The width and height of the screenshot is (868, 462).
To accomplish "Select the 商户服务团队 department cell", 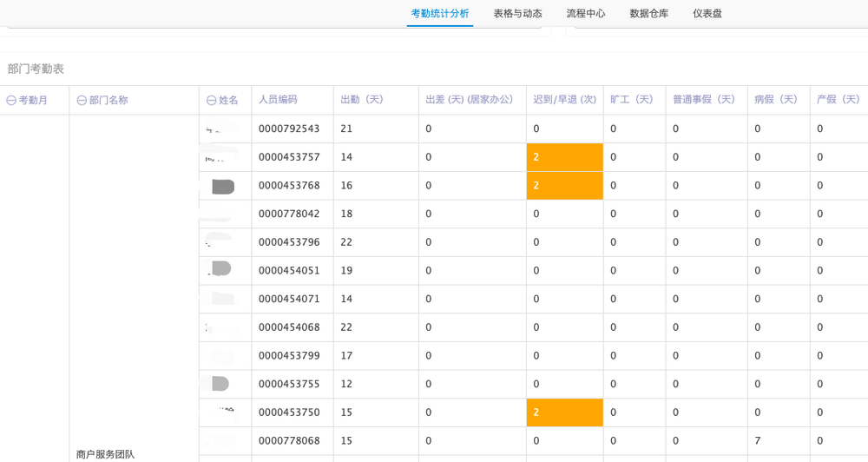I will (105, 454).
